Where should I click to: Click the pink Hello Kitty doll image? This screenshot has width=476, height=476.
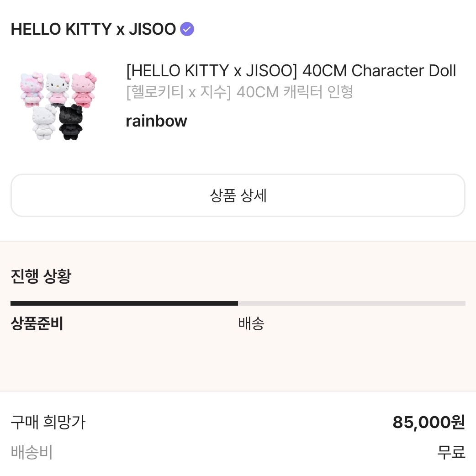click(x=84, y=89)
